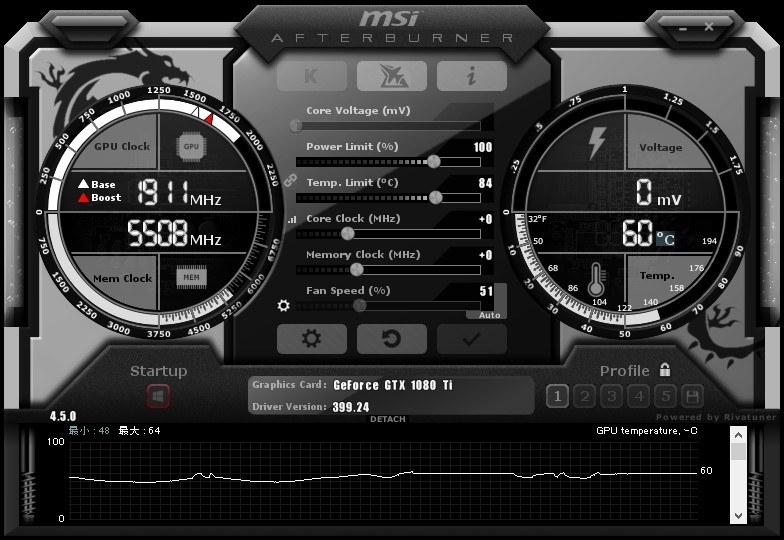Click the Fan Speed slider handle
The image size is (784, 540).
(x=360, y=306)
